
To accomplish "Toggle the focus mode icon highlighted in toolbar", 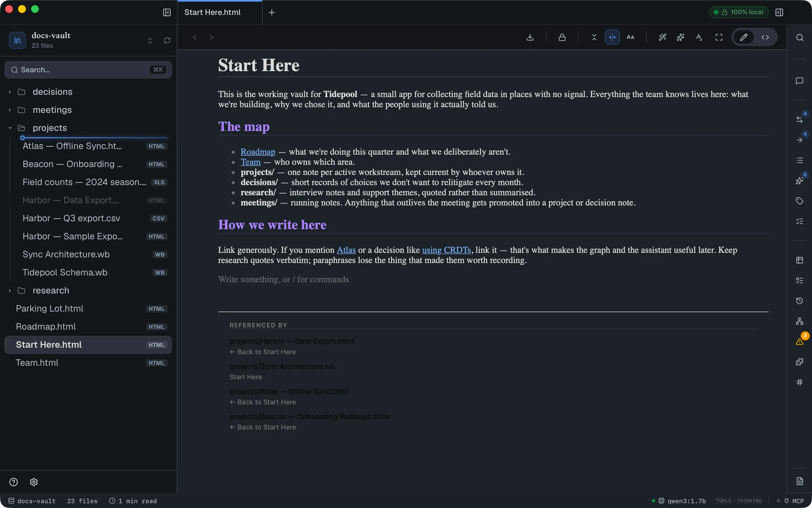I will click(x=612, y=37).
